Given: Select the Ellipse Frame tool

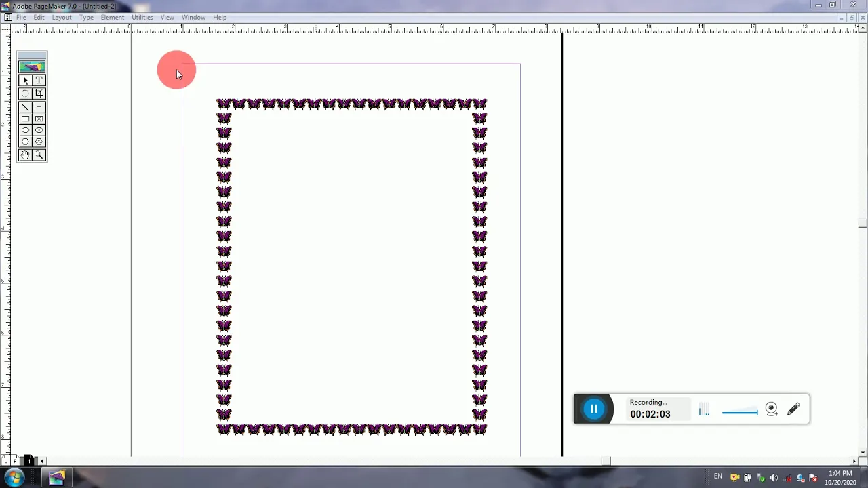Looking at the screenshot, I should tap(39, 130).
